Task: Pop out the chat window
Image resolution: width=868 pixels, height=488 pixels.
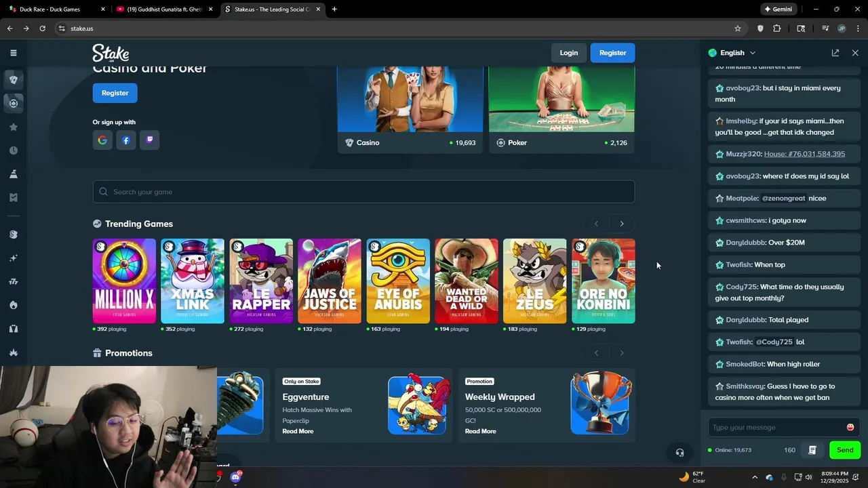Action: point(835,53)
